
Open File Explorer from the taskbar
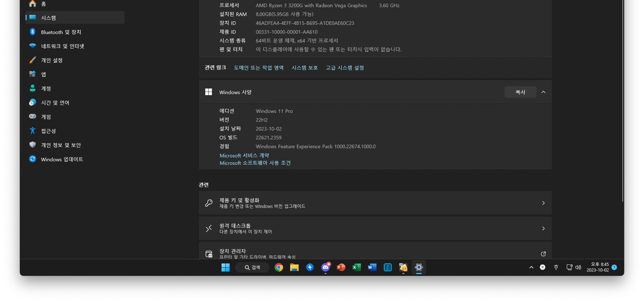[x=294, y=267]
